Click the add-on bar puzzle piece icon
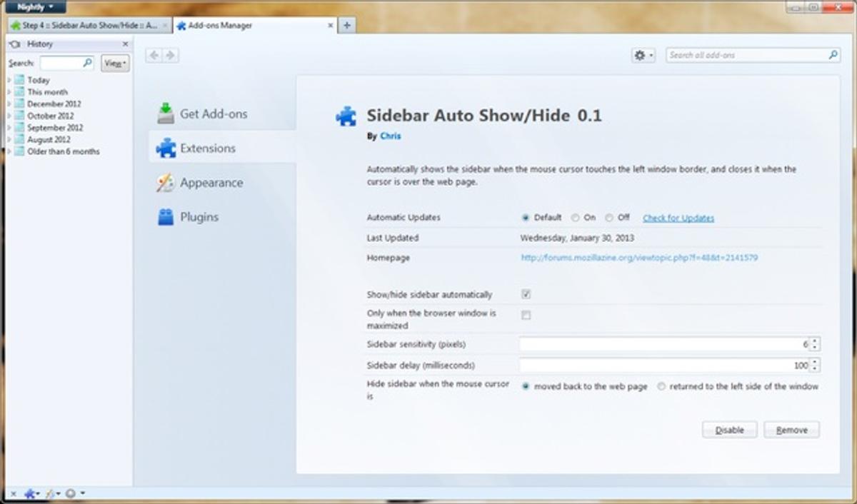 point(30,494)
